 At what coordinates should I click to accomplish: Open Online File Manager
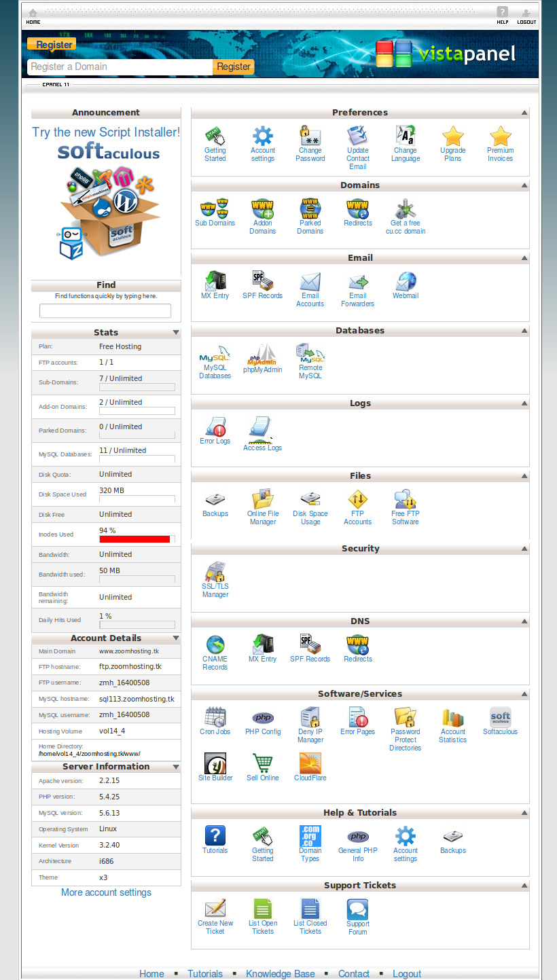262,507
